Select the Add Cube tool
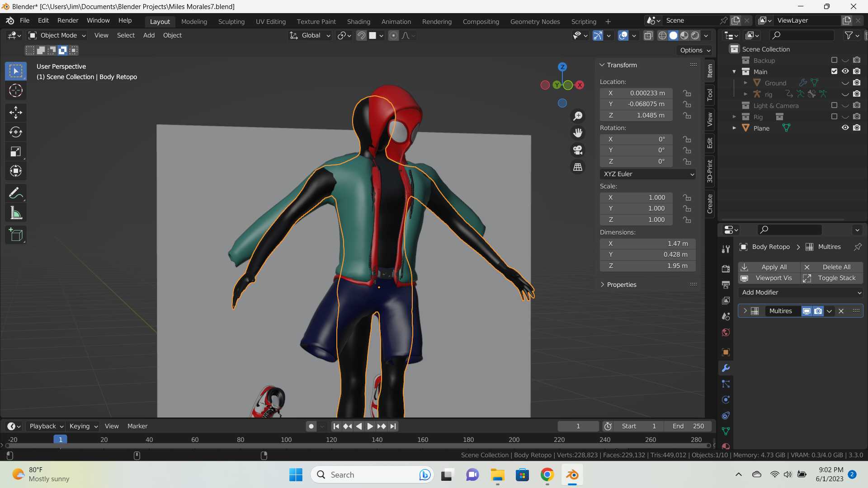 tap(16, 235)
